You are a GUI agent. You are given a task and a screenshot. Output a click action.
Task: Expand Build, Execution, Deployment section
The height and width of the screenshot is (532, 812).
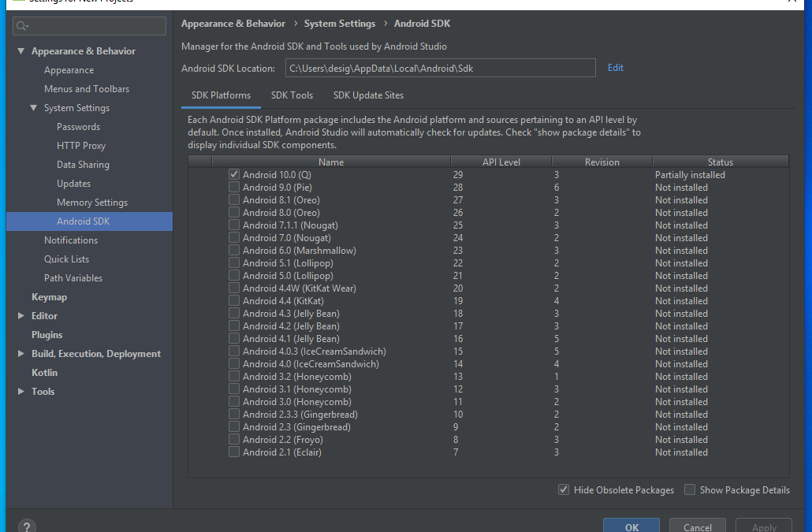click(x=20, y=353)
